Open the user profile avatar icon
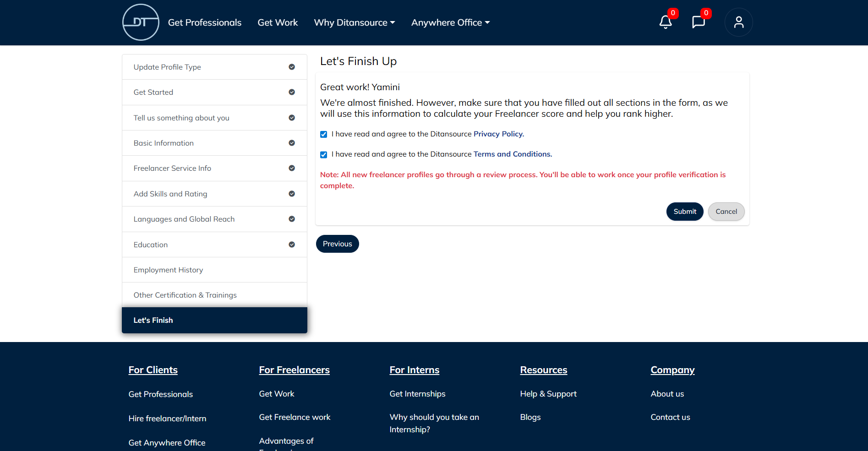Viewport: 868px width, 451px height. coord(738,22)
